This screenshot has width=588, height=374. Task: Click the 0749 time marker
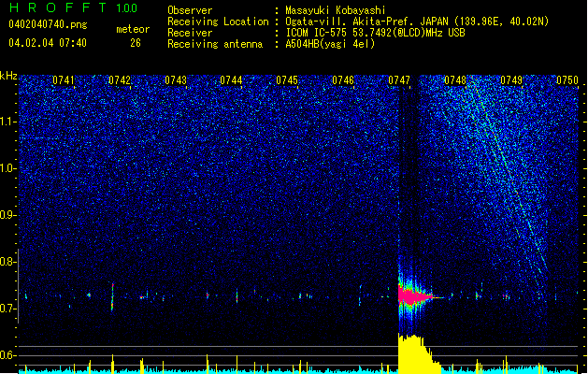tap(511, 80)
